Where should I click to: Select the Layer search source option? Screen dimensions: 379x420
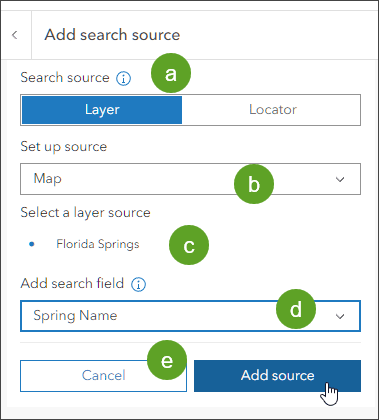point(102,110)
